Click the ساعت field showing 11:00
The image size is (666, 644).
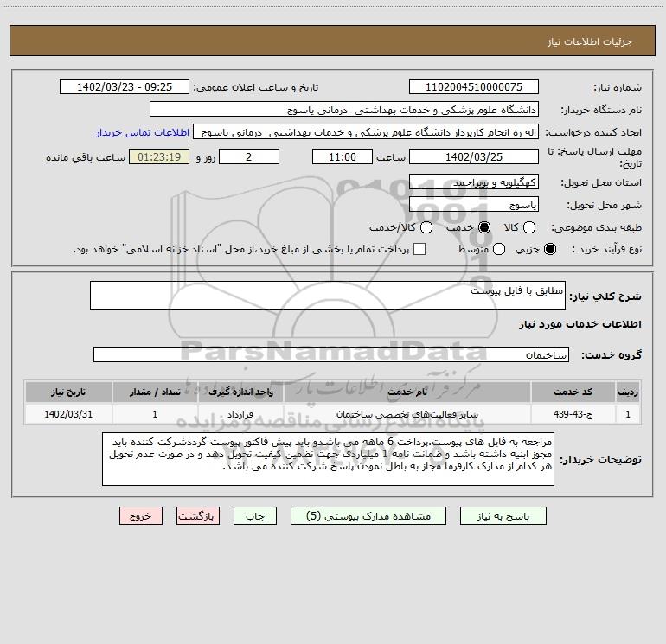point(343,156)
